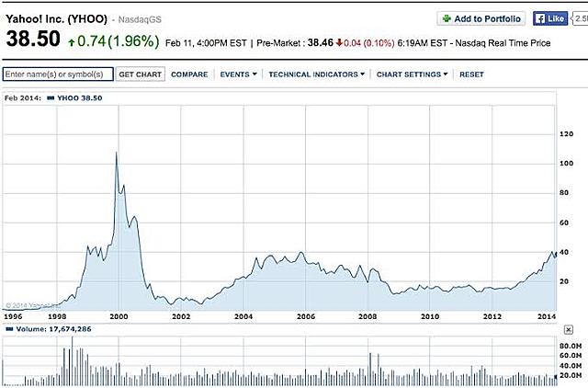
Task: Expand the EVENTS dropdown
Action: 238,74
